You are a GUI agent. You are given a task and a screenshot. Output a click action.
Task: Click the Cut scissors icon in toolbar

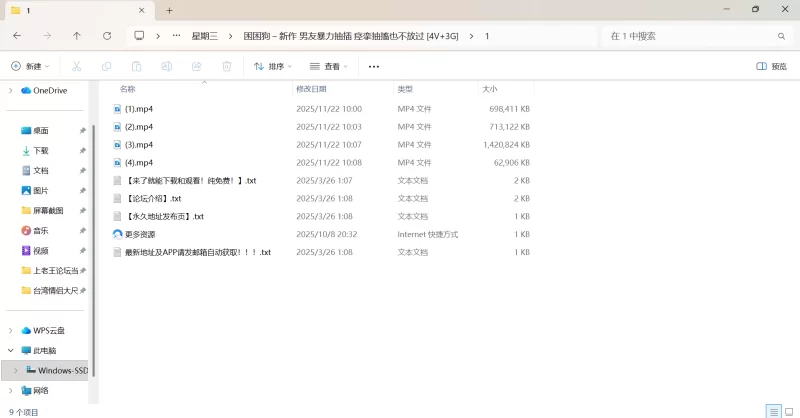[76, 66]
